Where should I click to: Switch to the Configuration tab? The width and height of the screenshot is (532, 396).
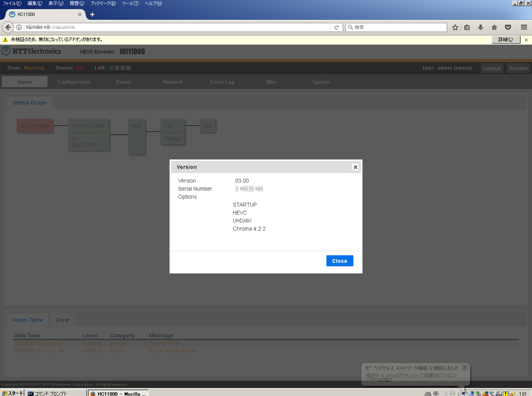coord(74,82)
